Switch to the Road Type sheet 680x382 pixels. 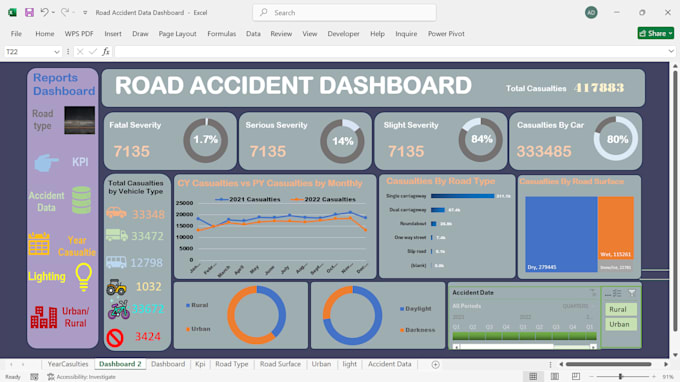[232, 364]
